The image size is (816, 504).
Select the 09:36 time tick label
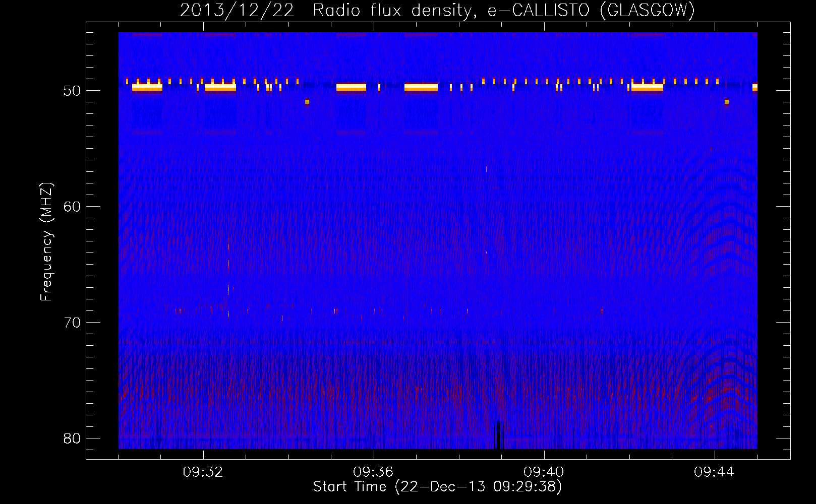point(373,472)
